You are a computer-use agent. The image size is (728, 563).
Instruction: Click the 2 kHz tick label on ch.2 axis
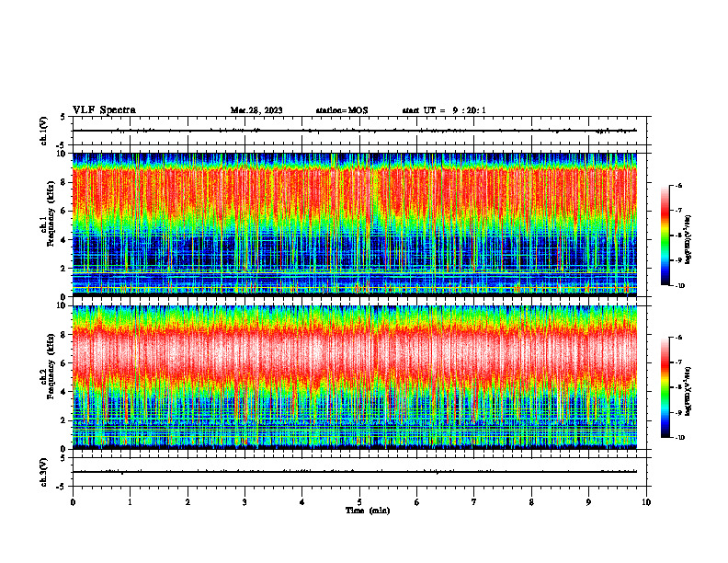64,420
